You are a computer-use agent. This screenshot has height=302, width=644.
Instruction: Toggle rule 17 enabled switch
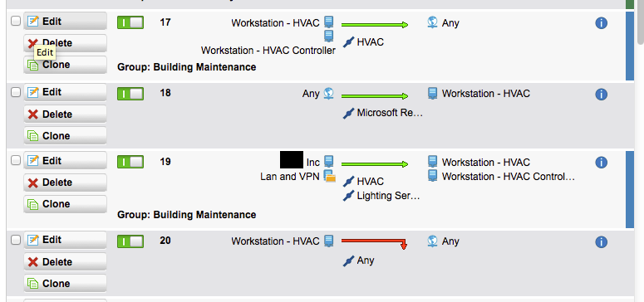pos(130,22)
